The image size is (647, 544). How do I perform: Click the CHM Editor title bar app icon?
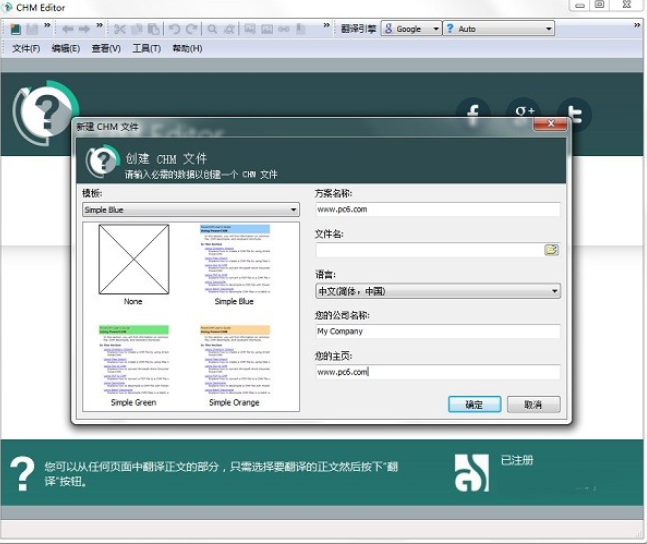(7, 7)
